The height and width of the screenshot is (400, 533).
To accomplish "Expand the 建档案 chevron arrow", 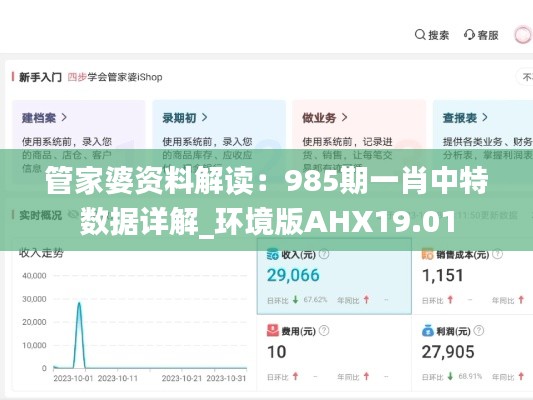I will 64,118.
